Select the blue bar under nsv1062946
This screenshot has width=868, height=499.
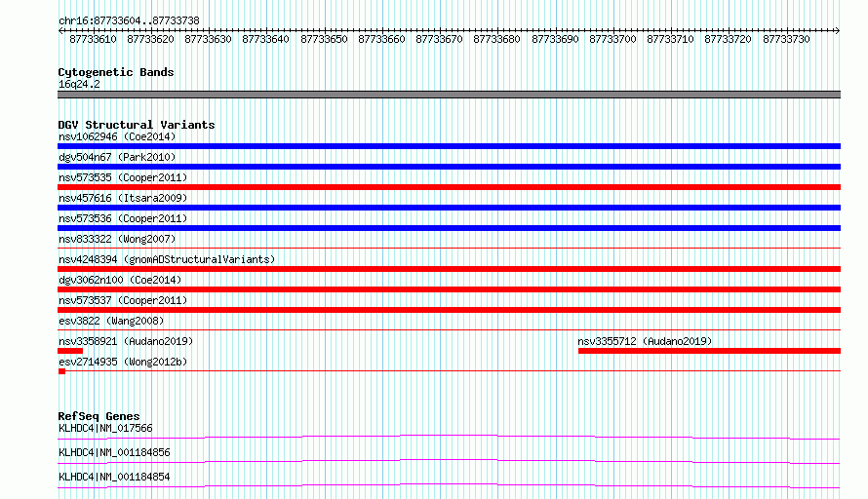point(449,146)
